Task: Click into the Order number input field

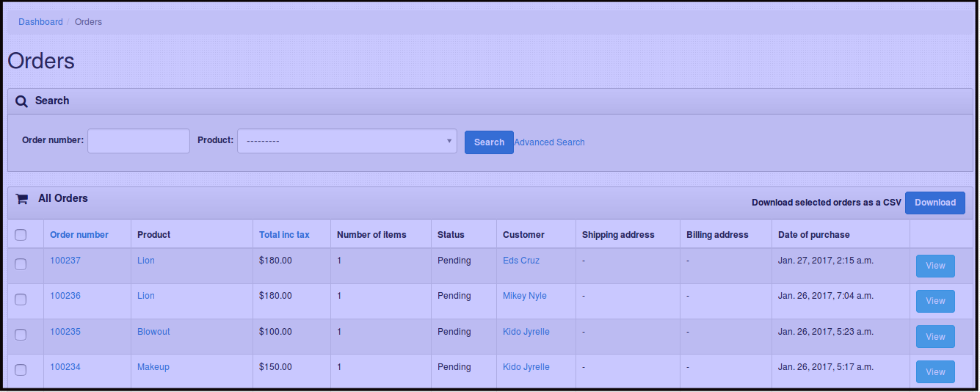Action: coord(139,141)
